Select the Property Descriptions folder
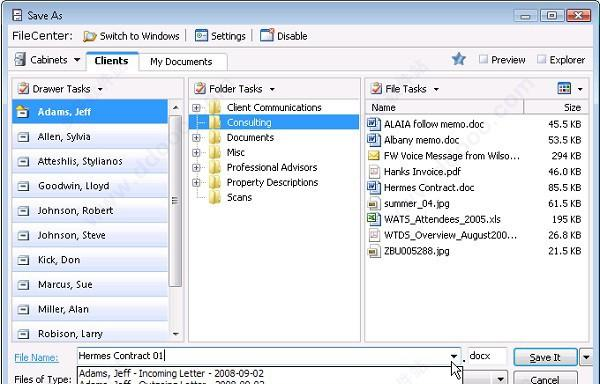This screenshot has width=600, height=384. click(x=272, y=182)
